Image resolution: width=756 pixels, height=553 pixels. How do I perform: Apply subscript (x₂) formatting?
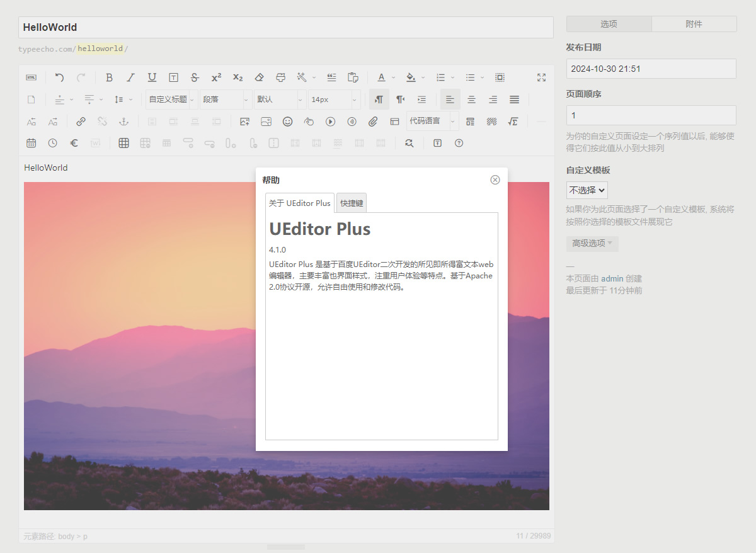(238, 77)
